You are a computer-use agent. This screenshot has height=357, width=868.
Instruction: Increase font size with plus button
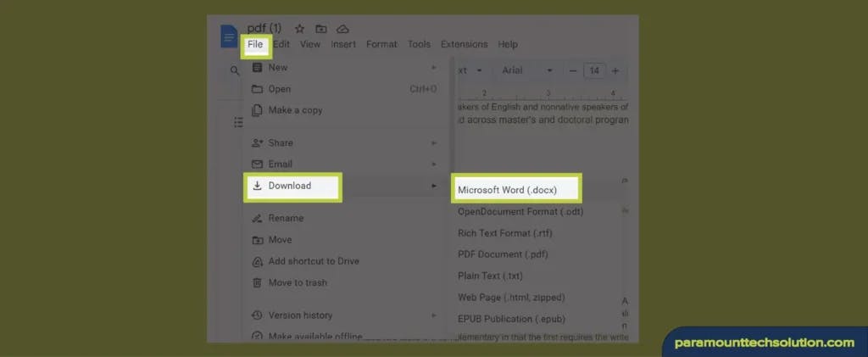(x=615, y=71)
